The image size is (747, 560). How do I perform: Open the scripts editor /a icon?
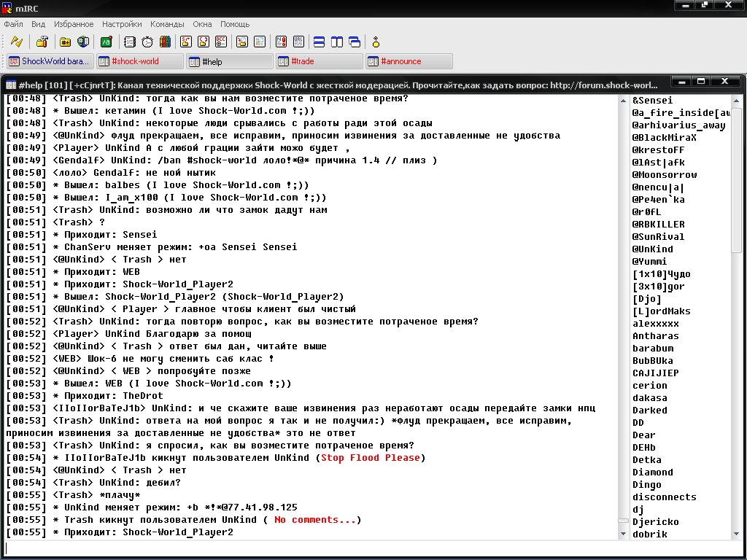(107, 42)
